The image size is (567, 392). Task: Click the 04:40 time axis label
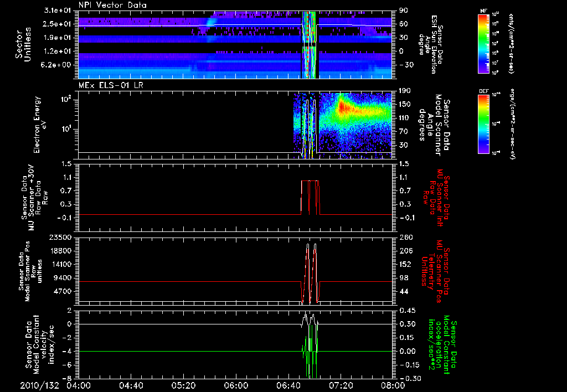(131, 385)
